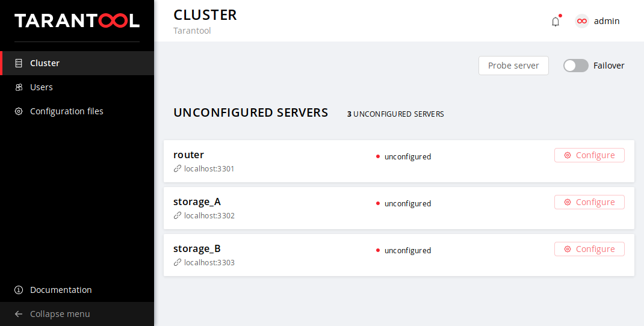Click link icon beside localhost:3301

pos(178,169)
